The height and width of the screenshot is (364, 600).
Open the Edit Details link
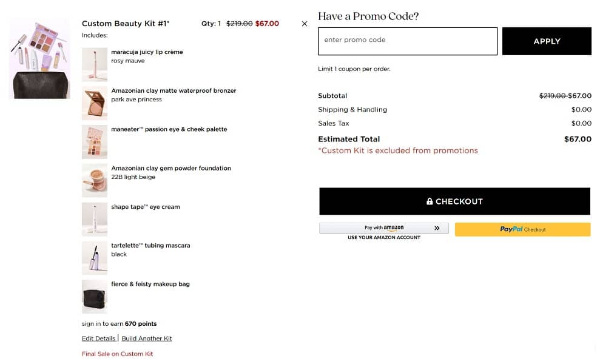click(x=98, y=339)
